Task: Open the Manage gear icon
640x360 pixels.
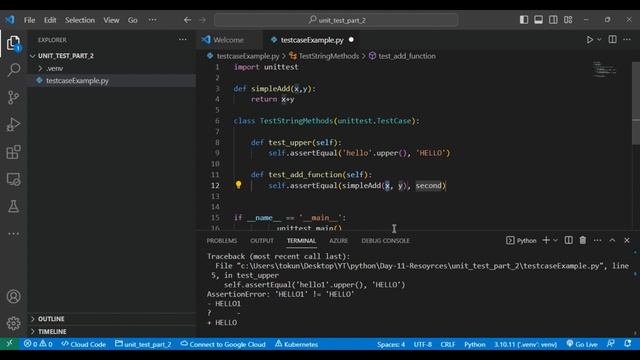Action: point(13,323)
